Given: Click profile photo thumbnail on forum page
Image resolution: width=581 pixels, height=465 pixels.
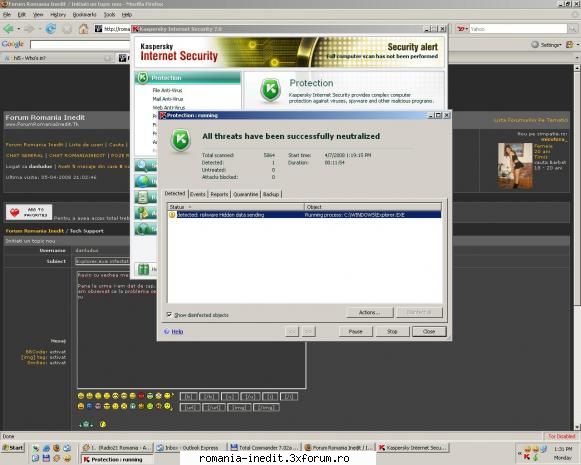Looking at the screenshot, I should [515, 165].
